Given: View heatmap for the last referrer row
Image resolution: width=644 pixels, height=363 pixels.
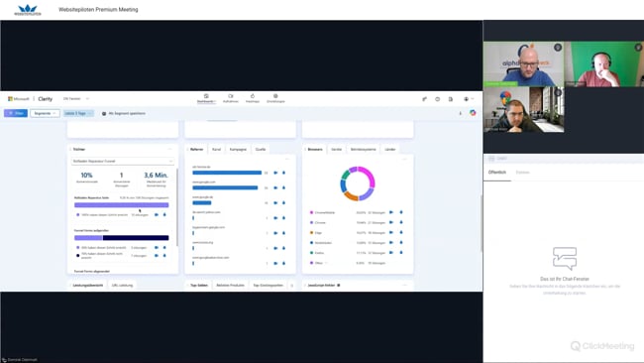Looking at the screenshot, I should point(283,263).
